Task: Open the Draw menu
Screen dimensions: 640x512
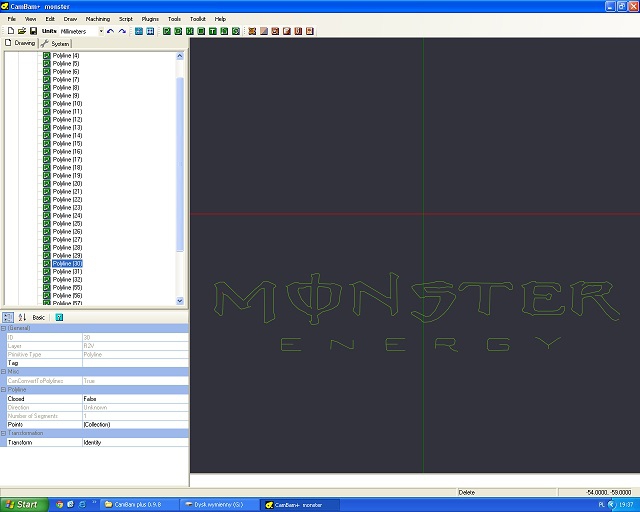Action: [70, 19]
